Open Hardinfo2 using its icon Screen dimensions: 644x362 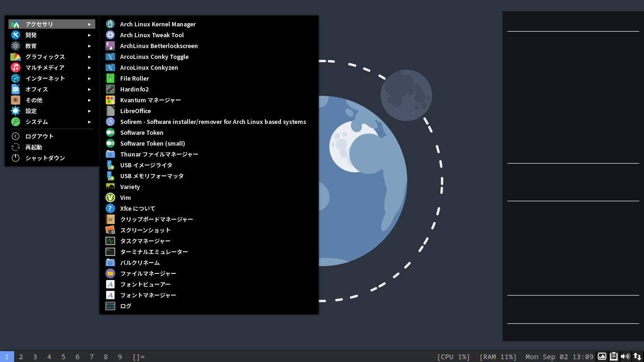110,89
